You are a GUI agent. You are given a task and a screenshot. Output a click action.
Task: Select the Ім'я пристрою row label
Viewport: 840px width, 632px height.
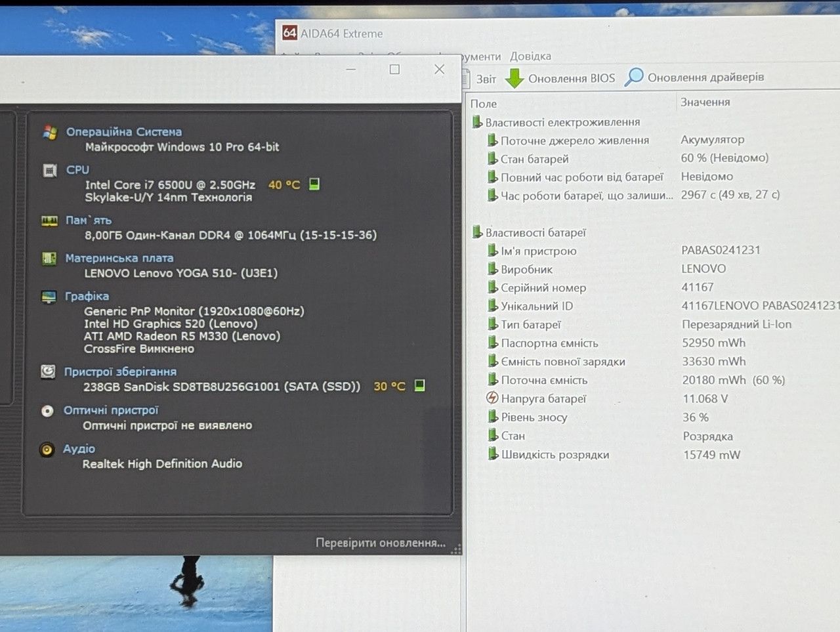tap(539, 251)
